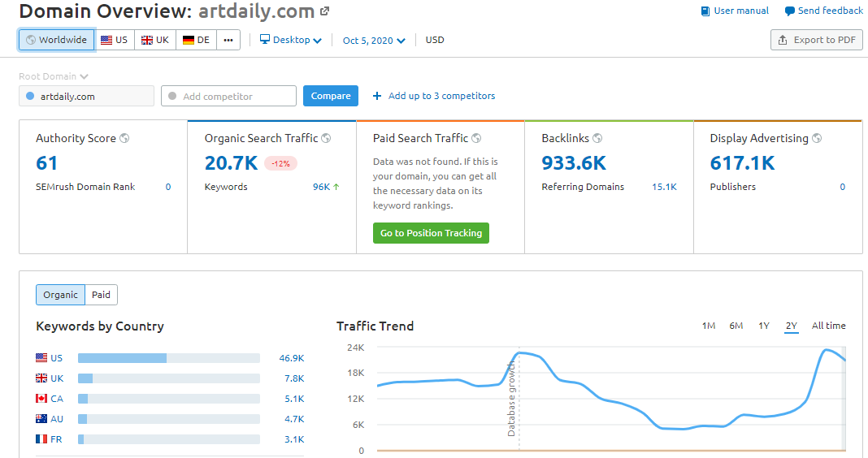
Task: Click the US keywords bar
Action: pos(169,358)
